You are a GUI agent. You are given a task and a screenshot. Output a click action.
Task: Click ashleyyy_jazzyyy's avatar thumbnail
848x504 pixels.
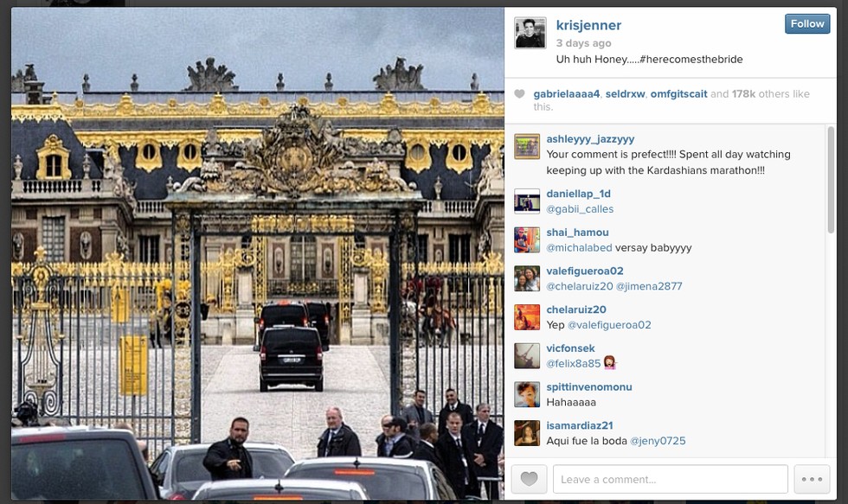coord(527,146)
